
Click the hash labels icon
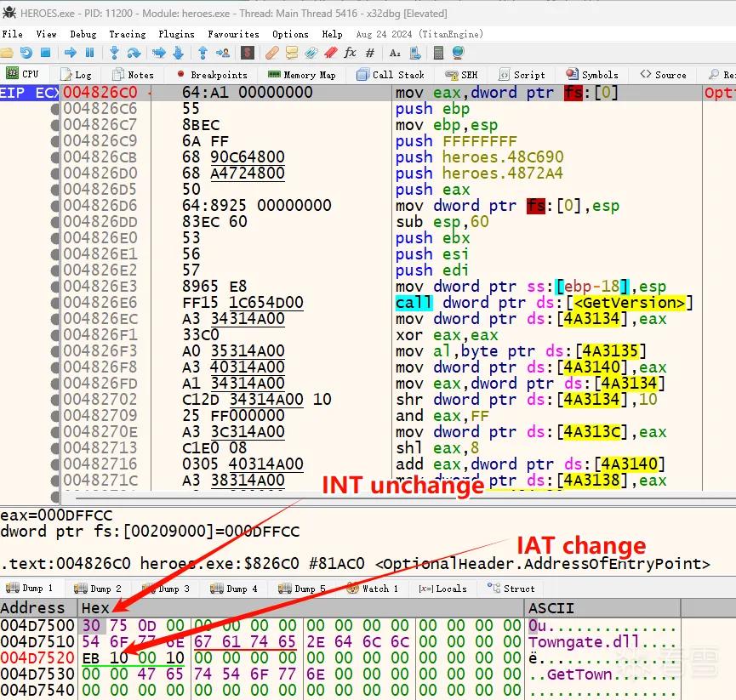370,53
